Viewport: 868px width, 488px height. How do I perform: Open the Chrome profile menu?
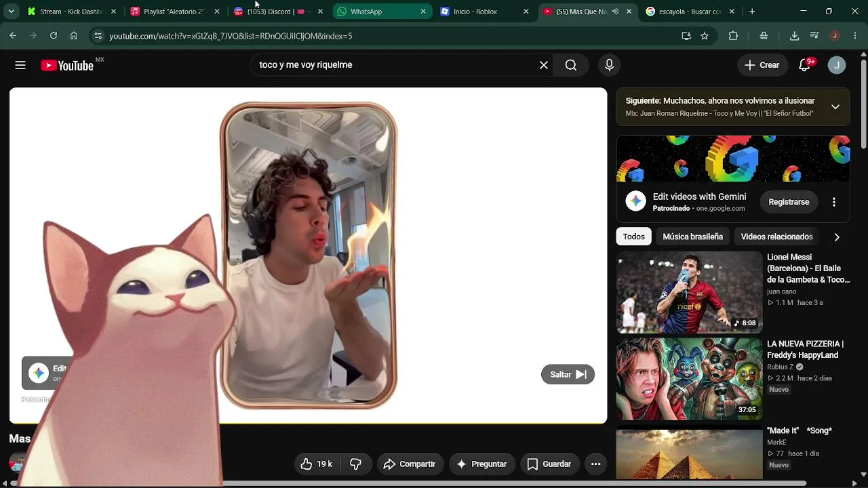coord(835,36)
